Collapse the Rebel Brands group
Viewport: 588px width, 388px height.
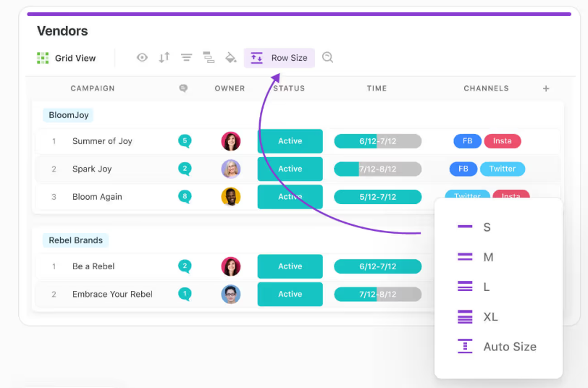tap(76, 240)
